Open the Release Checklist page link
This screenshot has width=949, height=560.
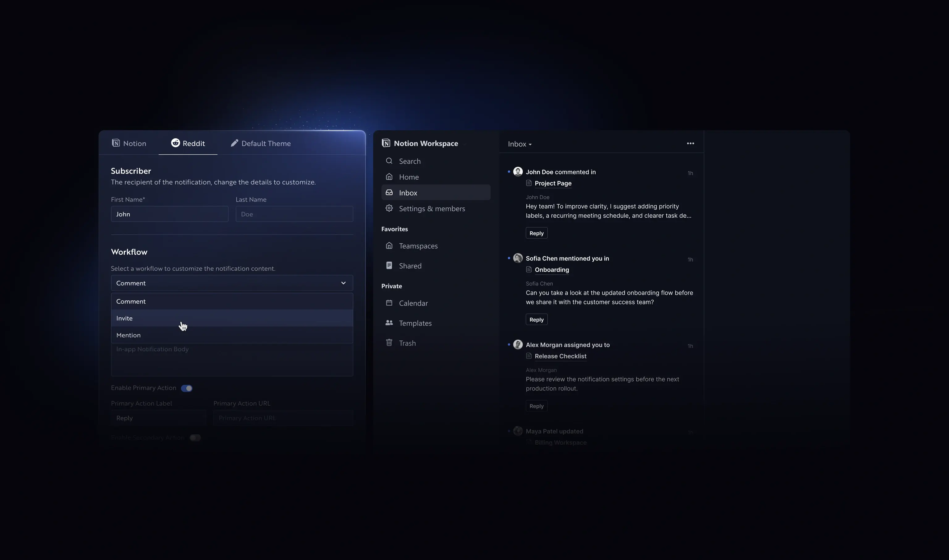[x=560, y=356]
